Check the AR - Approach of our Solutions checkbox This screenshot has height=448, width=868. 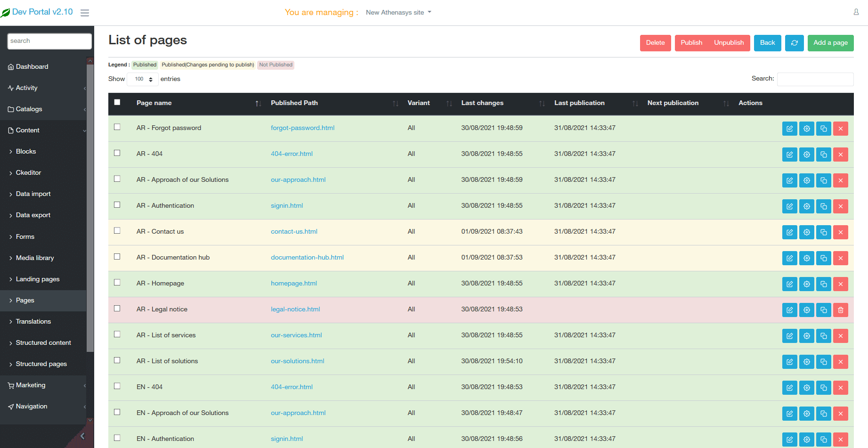pyautogui.click(x=117, y=179)
